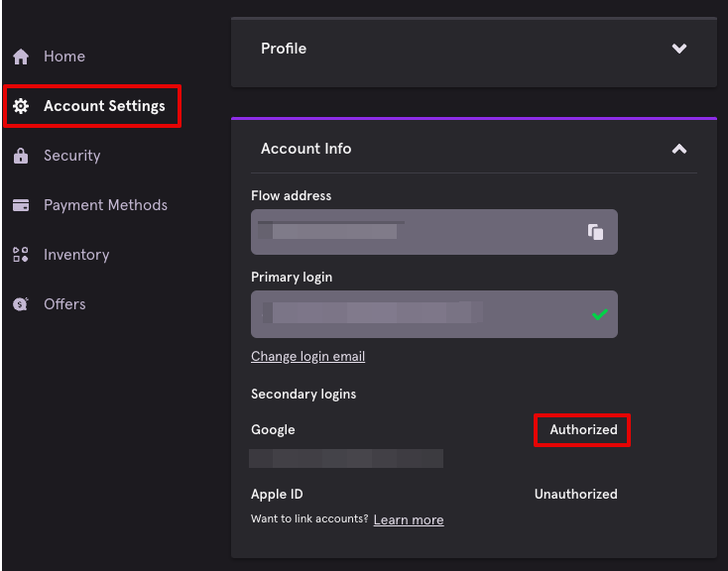Click the Flow address field
The image size is (728, 571).
coord(434,232)
